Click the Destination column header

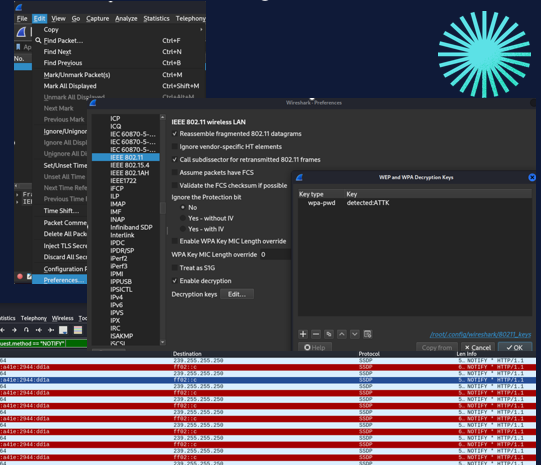pos(187,354)
